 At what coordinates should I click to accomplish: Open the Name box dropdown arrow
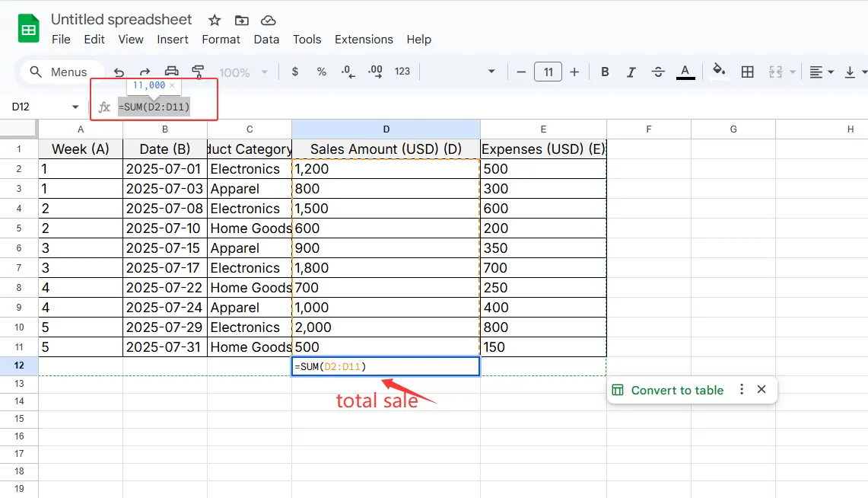tap(75, 107)
